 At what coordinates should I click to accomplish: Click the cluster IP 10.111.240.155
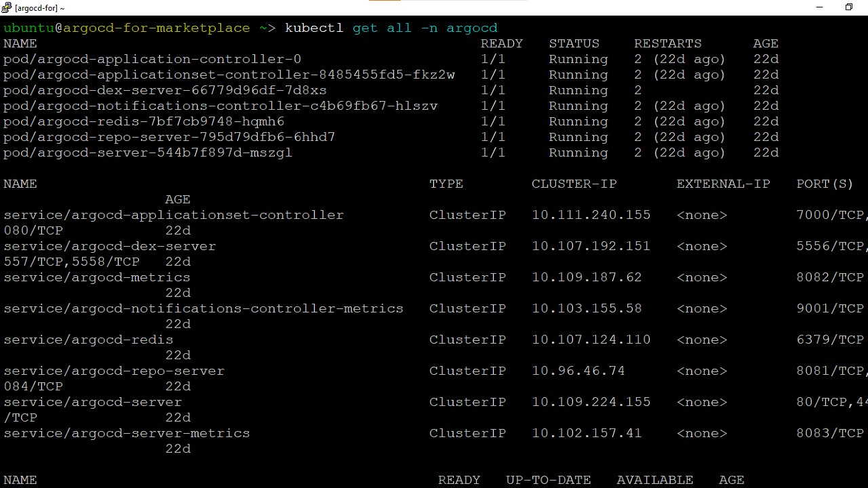pyautogui.click(x=591, y=215)
